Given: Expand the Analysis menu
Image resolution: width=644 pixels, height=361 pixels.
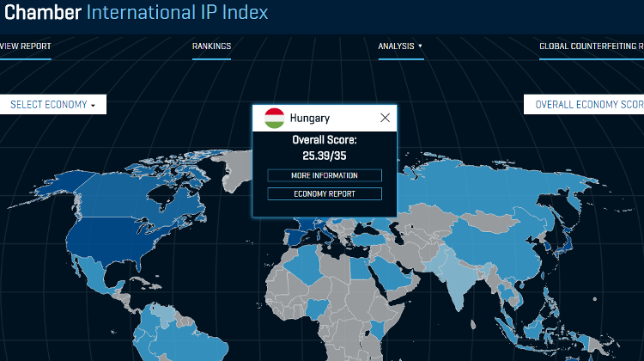Looking at the screenshot, I should (400, 46).
